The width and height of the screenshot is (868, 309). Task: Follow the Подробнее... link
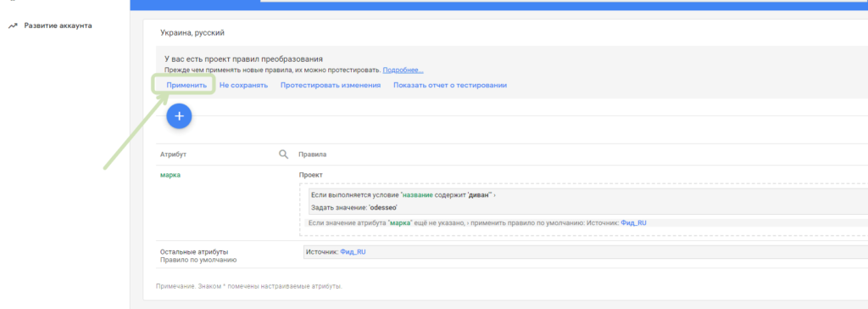(x=403, y=70)
